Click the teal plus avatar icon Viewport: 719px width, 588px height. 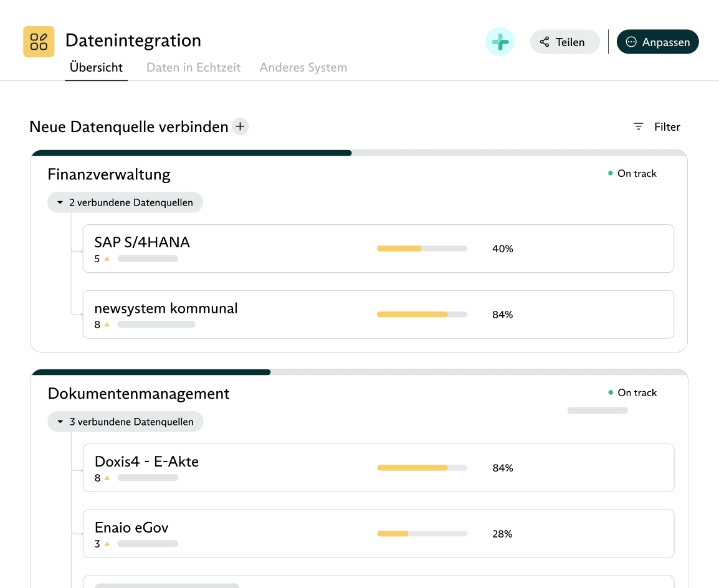coord(500,42)
